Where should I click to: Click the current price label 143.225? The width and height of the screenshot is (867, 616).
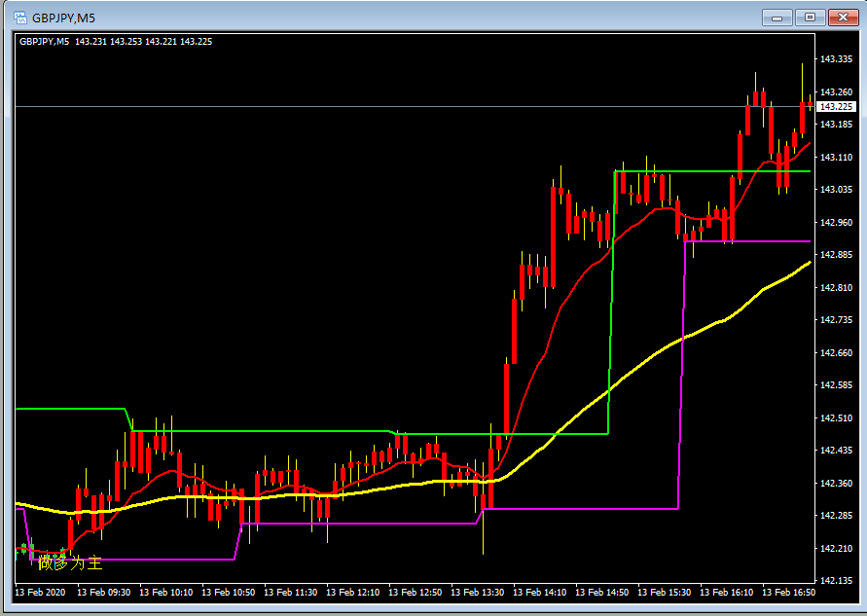tap(836, 106)
